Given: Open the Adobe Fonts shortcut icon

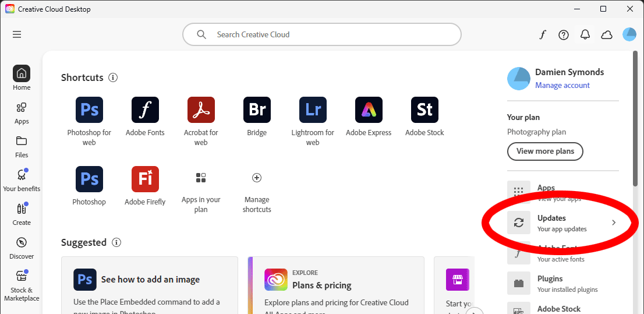Looking at the screenshot, I should tap(145, 110).
